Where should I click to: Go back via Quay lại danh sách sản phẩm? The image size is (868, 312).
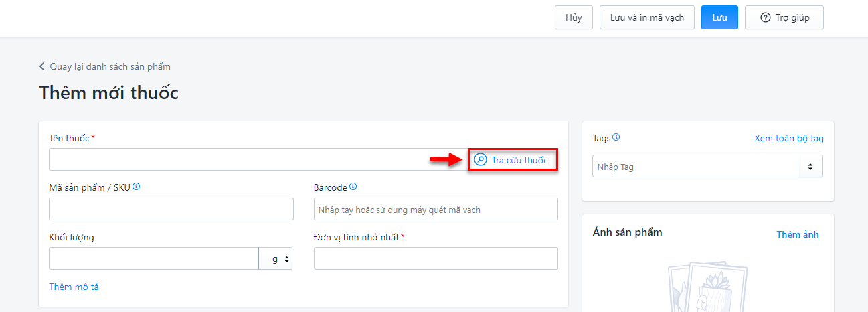[110, 66]
